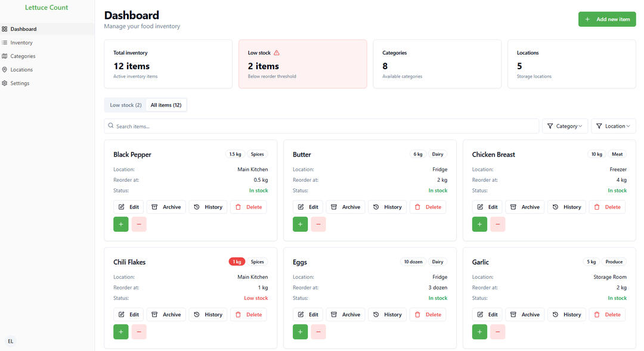
Task: Select the All items (12) tab
Action: [166, 105]
